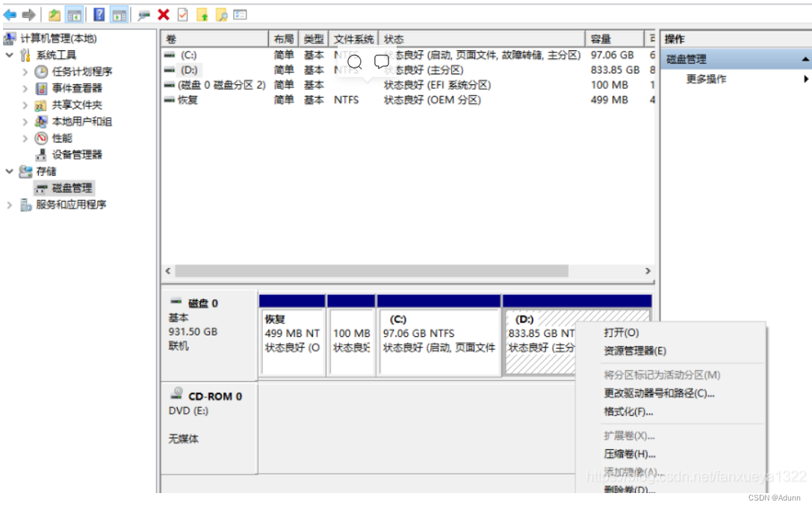Choose 打开(O) from the context menu
Screen dimensions: 812x508
click(621, 332)
